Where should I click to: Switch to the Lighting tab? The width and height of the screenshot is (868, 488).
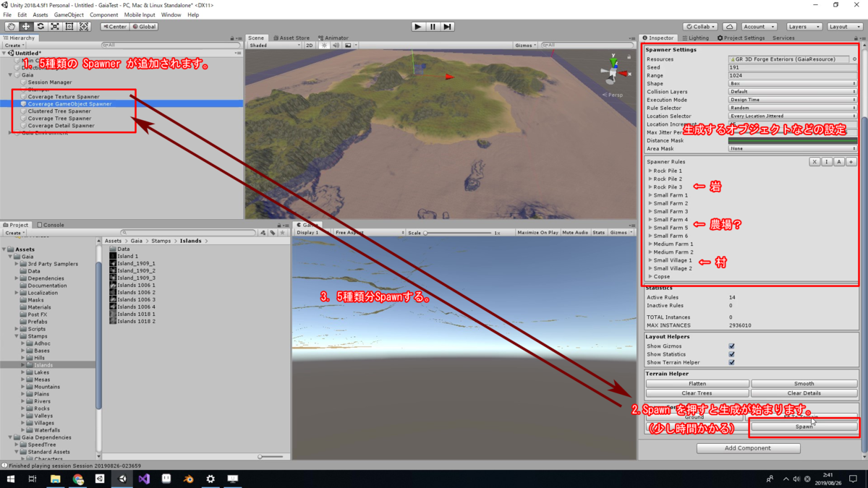(x=695, y=38)
